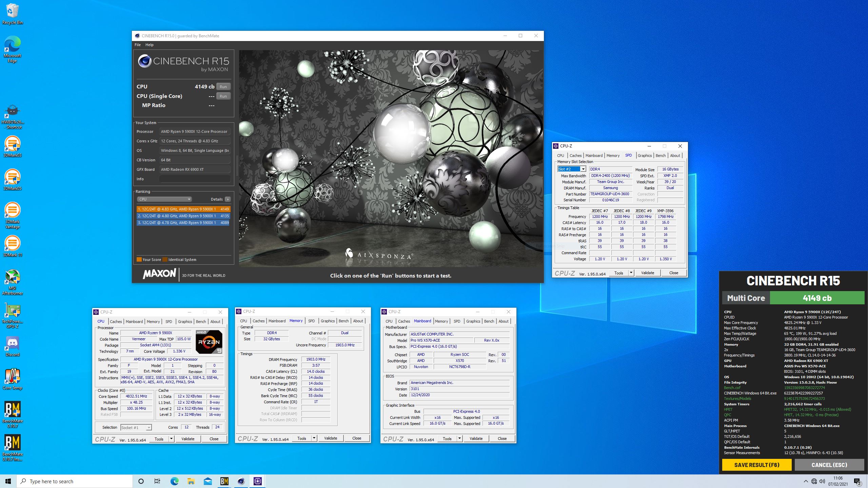Launch MSI Afterburner from desktop

tap(12, 282)
